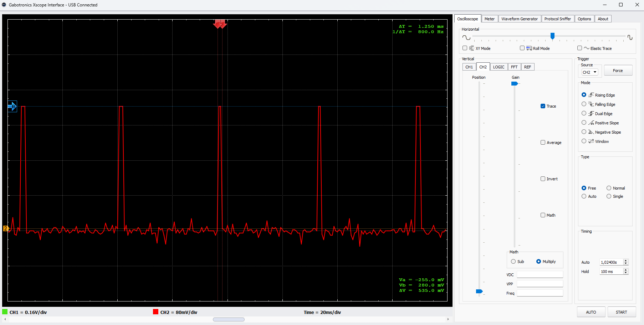Enable the XY Mode checkbox
The width and height of the screenshot is (644, 325).
[465, 48]
